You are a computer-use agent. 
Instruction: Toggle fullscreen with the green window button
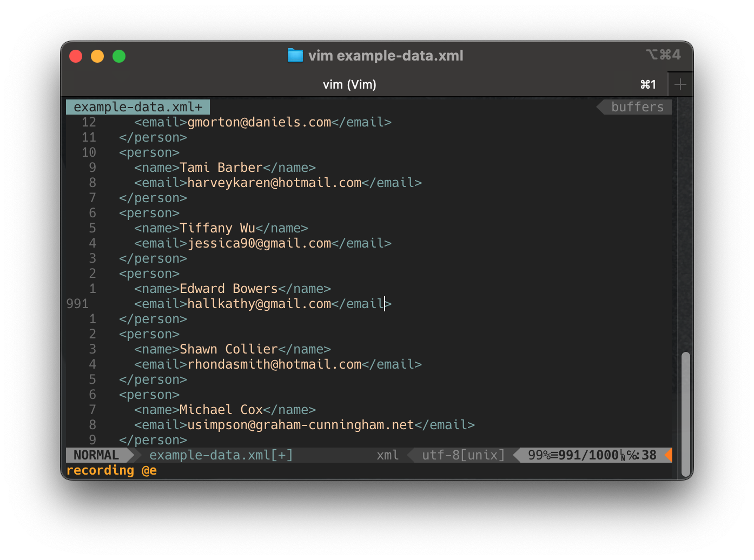pyautogui.click(x=119, y=56)
